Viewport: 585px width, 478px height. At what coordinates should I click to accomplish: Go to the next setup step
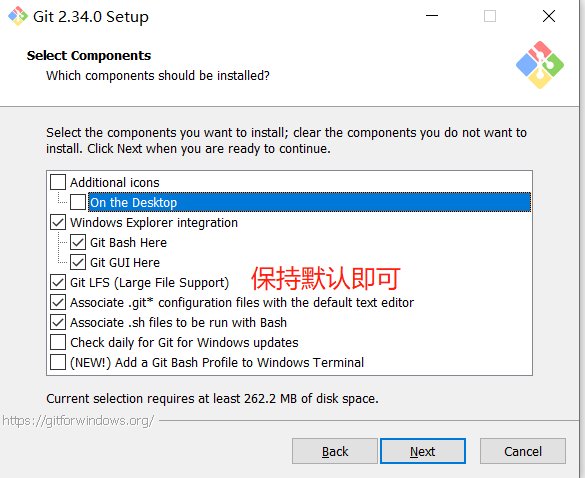click(x=423, y=451)
